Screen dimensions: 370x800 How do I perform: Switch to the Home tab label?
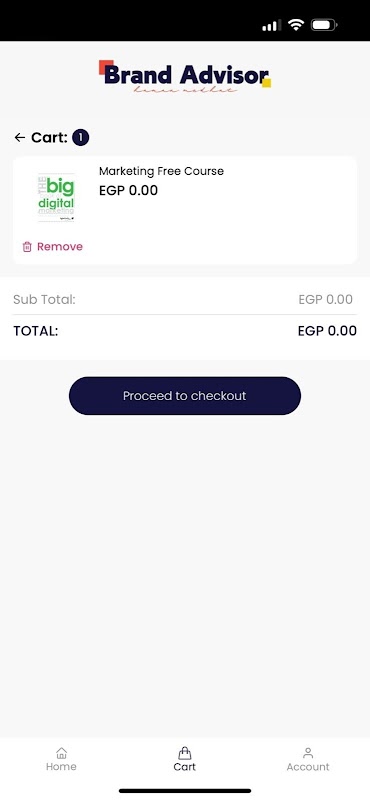(x=61, y=767)
